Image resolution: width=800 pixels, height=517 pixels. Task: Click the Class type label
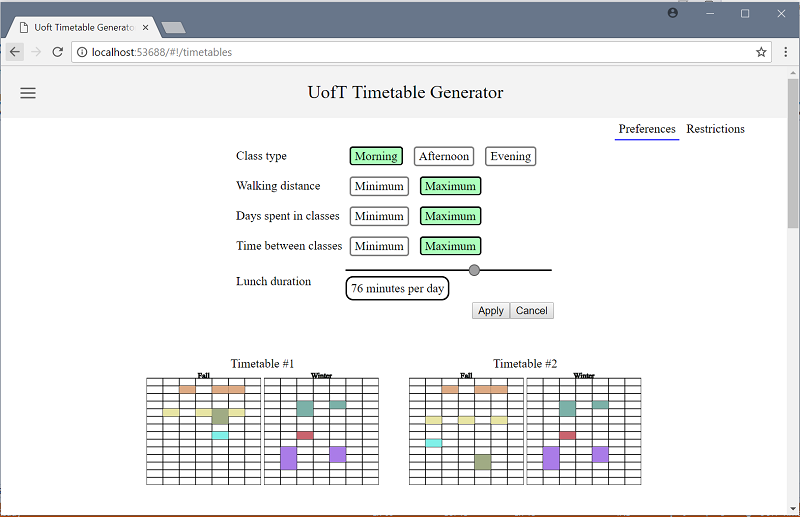261,156
